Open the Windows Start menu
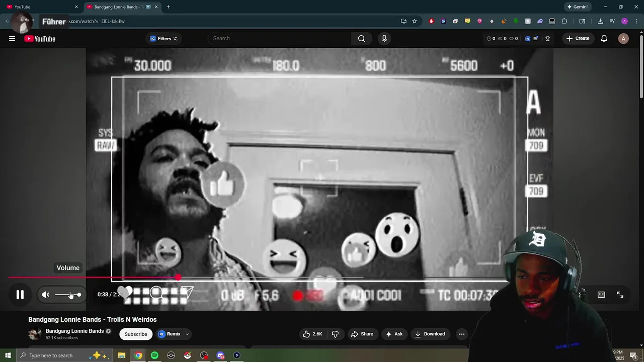 pyautogui.click(x=8, y=355)
